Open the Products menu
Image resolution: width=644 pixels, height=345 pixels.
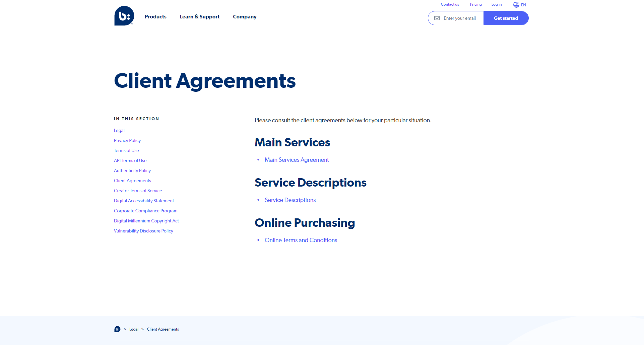point(155,17)
